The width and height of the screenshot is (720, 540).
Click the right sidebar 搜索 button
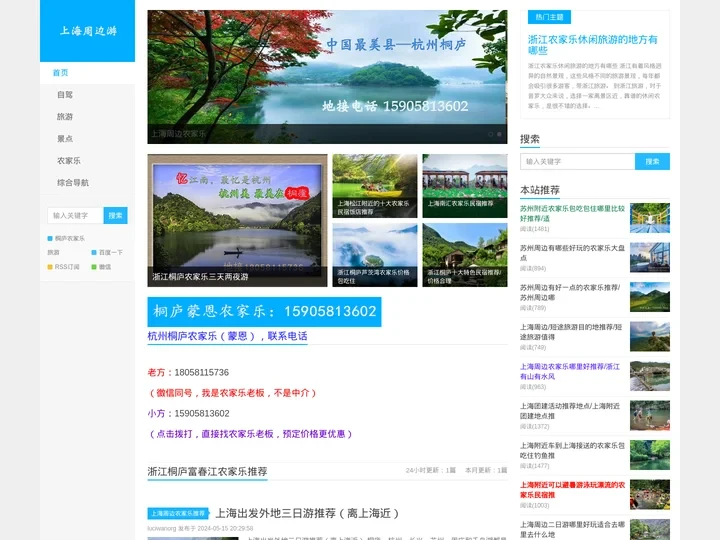click(652, 162)
